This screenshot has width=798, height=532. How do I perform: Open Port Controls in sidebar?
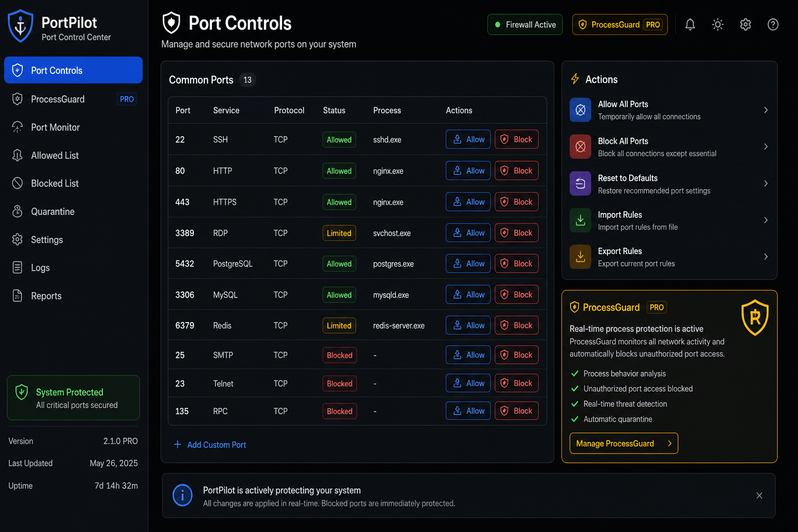click(73, 70)
